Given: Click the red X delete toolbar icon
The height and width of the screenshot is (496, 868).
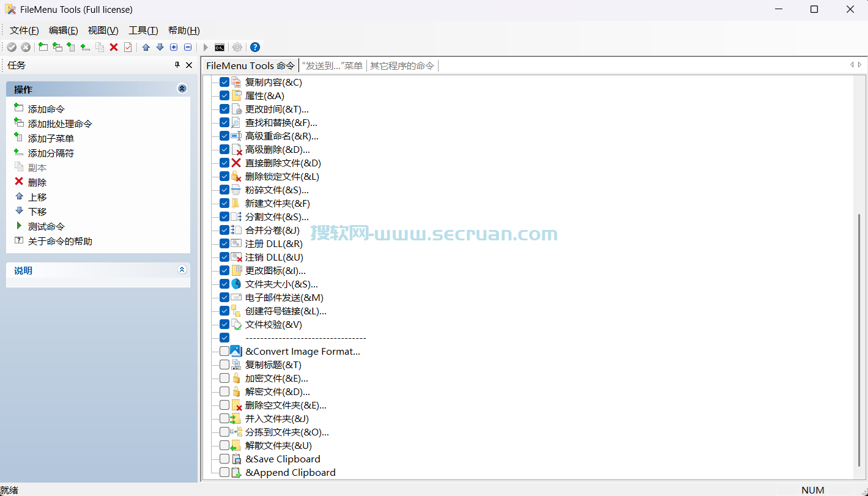Looking at the screenshot, I should 114,47.
